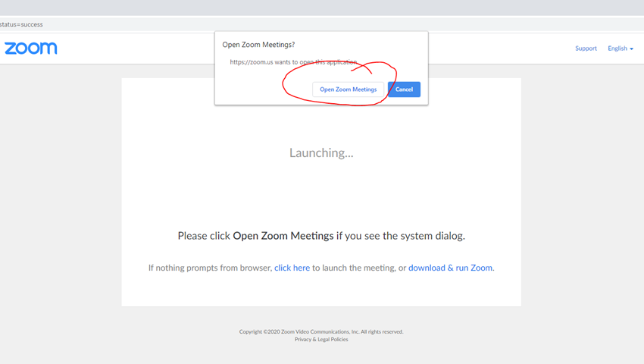Click bold 'Open Zoom Meetings' instruction text
This screenshot has height=364, width=644.
click(x=283, y=236)
